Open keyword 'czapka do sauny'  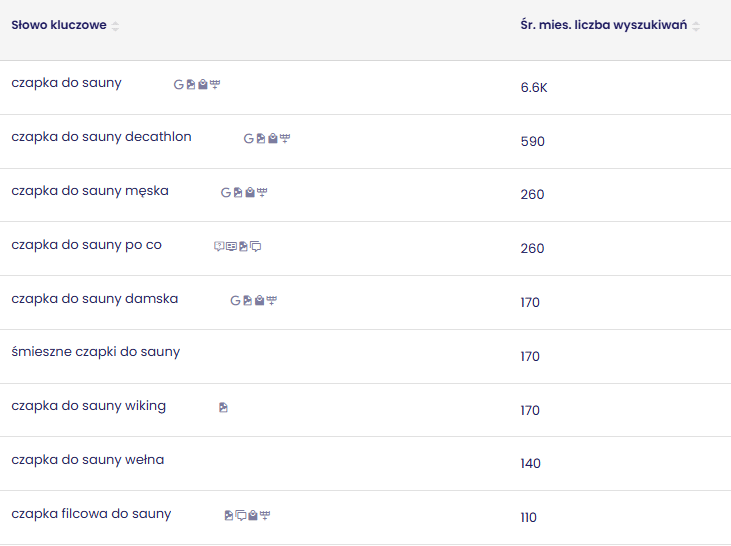pos(66,83)
